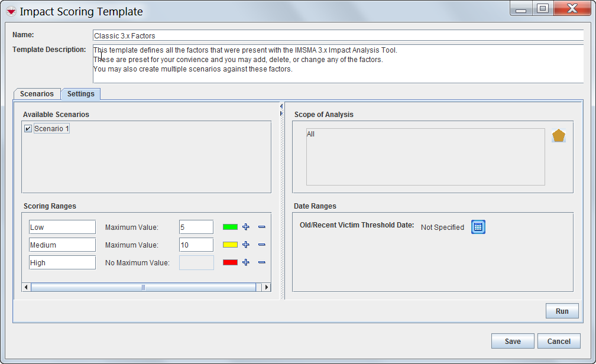Click the right arrow of the horizontal scrollbar
This screenshot has height=364, width=596.
tap(265, 287)
